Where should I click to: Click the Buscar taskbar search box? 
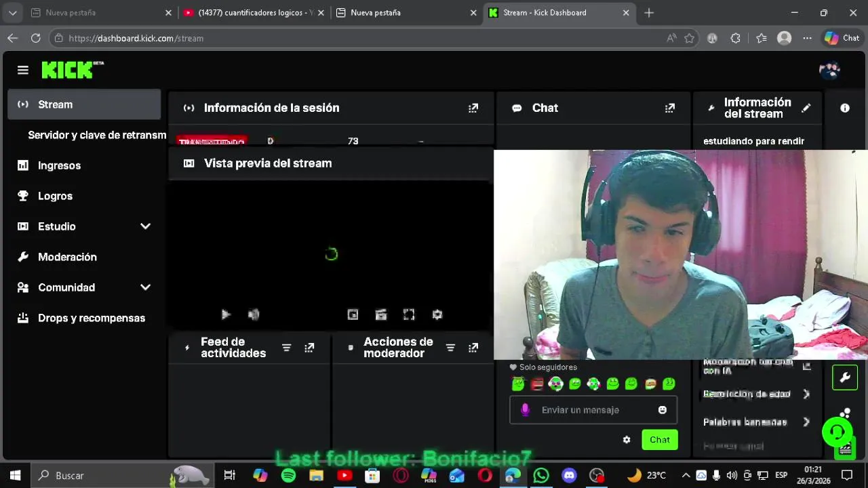tap(122, 475)
